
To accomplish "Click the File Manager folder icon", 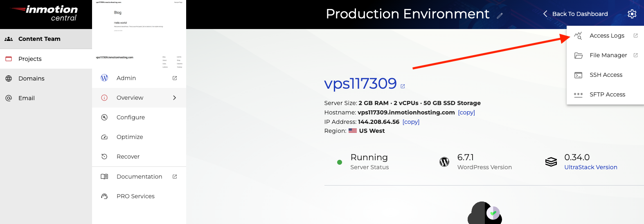I will [578, 55].
